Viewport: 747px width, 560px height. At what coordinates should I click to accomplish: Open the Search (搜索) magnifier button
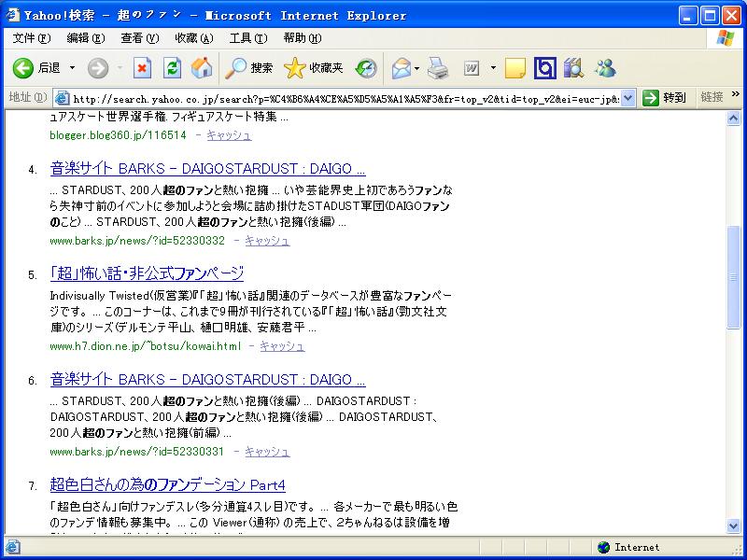tap(248, 68)
